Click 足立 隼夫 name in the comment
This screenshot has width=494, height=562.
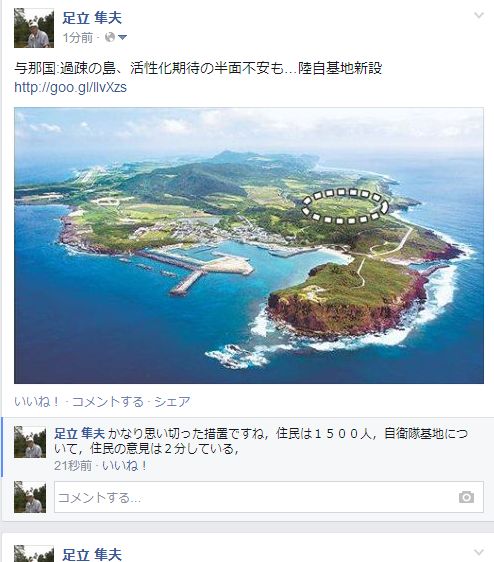(79, 434)
